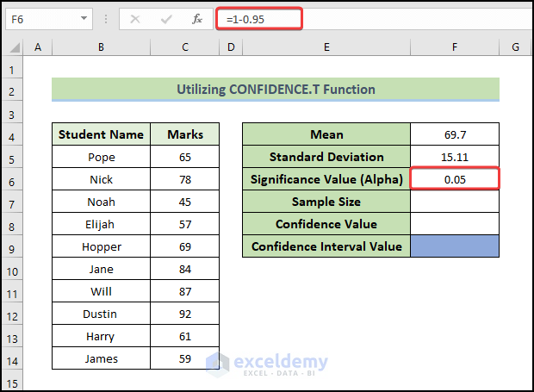Select Dustin's marks cell showing 92
Viewport: 534px width, 392px height.
(x=185, y=314)
